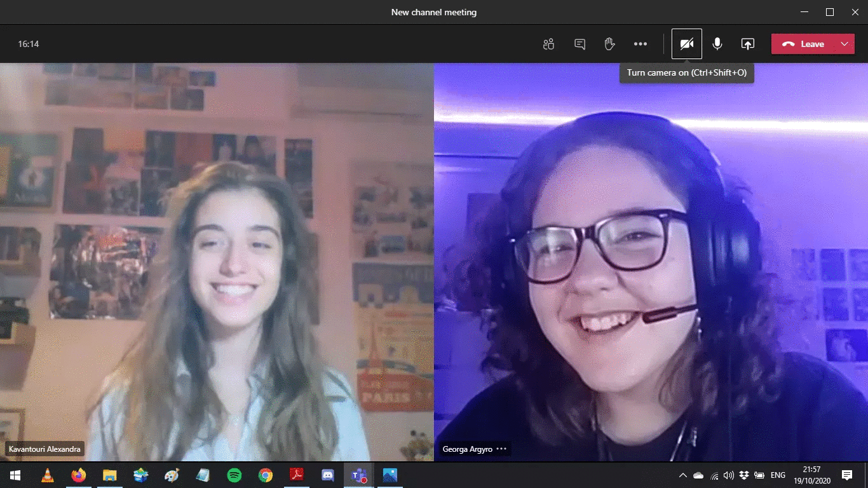Open the Windows Start menu

[x=15, y=475]
